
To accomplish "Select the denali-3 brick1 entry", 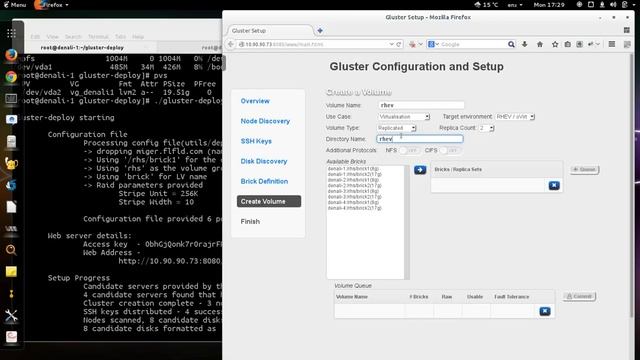I will point(353,191).
